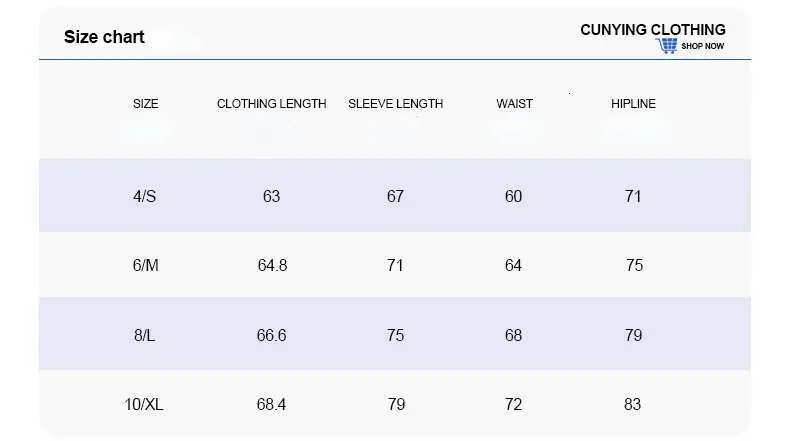Click the 6/M size row label
This screenshot has height=441, width=790.
(x=146, y=265)
